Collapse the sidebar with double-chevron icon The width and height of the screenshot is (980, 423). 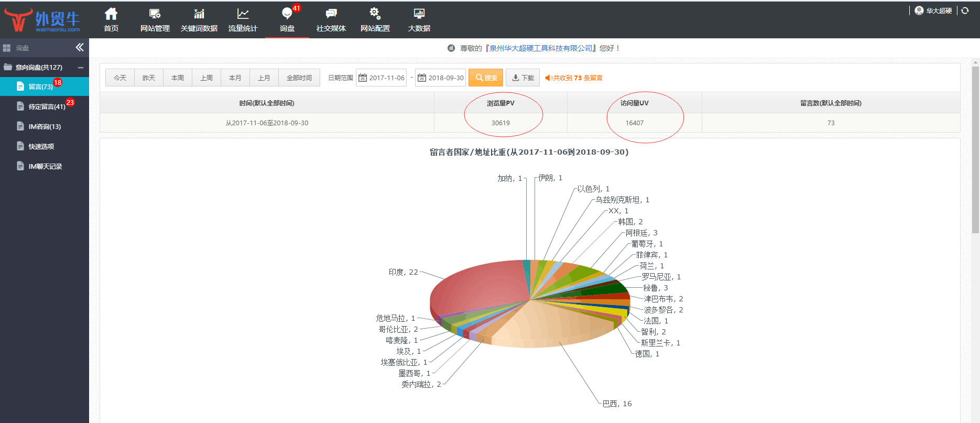(x=80, y=48)
